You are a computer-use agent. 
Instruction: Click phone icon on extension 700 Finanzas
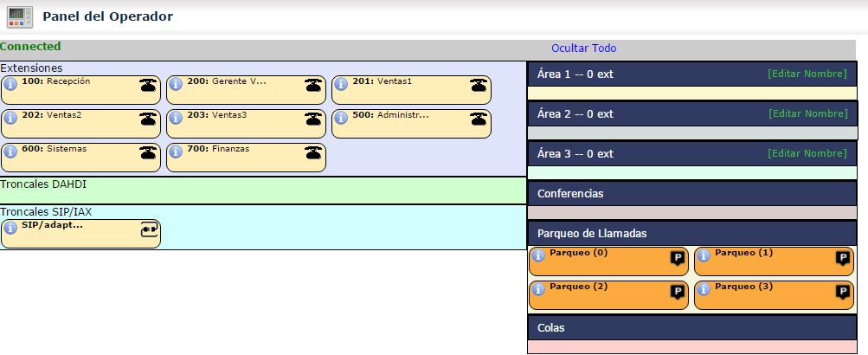click(x=313, y=152)
